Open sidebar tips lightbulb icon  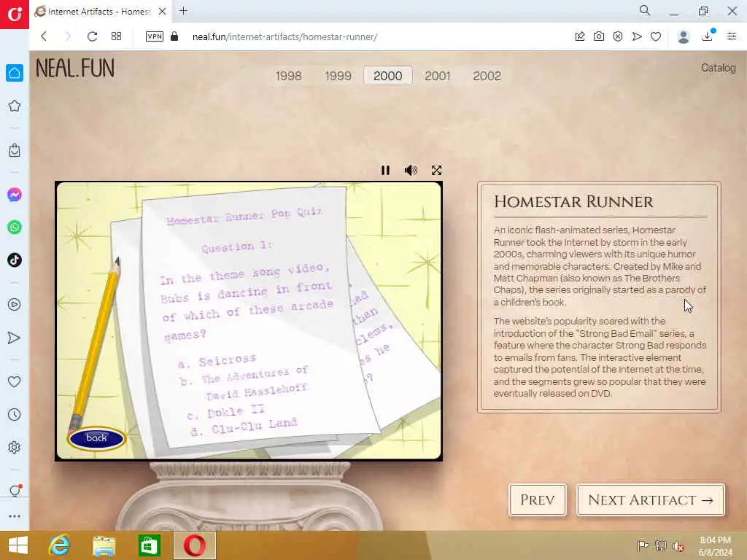tap(15, 491)
